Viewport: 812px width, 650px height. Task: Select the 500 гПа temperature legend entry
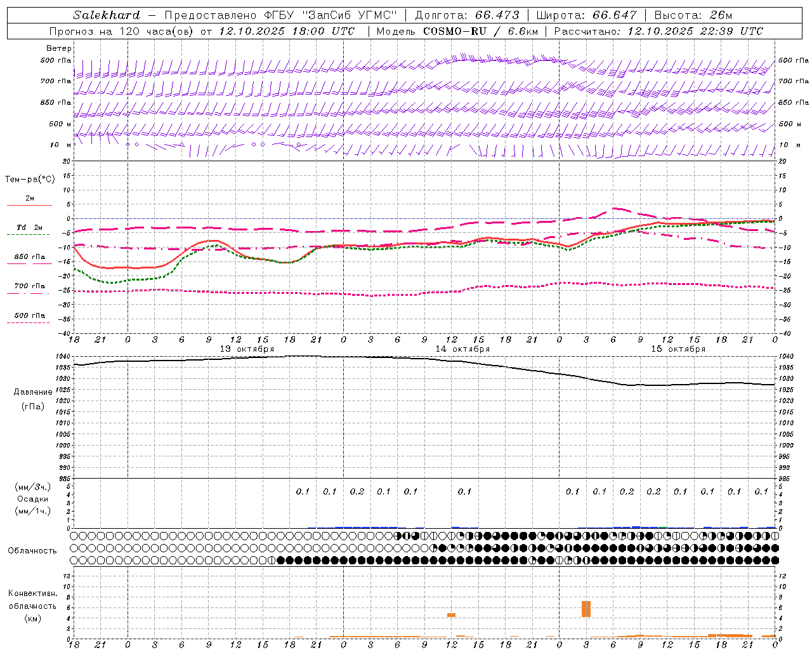[30, 315]
